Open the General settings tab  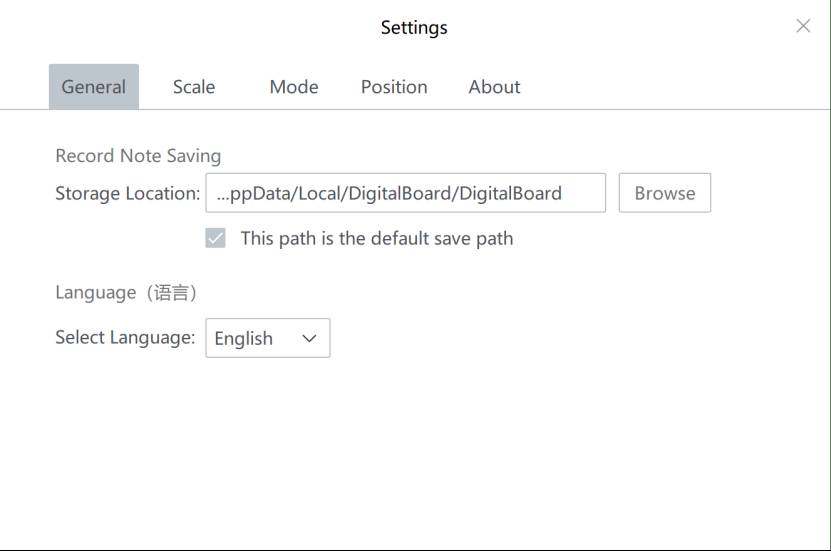coord(94,87)
